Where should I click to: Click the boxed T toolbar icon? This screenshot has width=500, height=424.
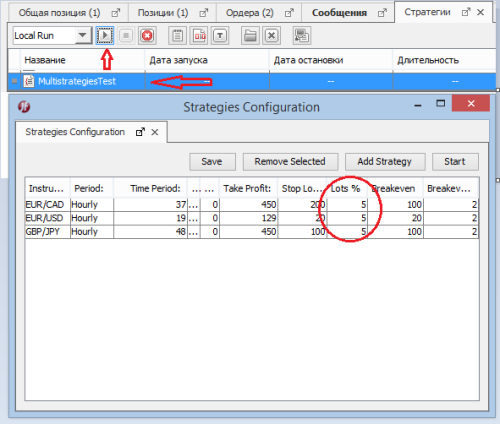[x=220, y=35]
